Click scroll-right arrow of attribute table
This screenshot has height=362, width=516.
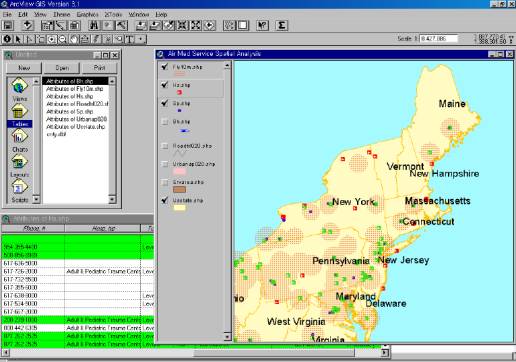pos(385,352)
